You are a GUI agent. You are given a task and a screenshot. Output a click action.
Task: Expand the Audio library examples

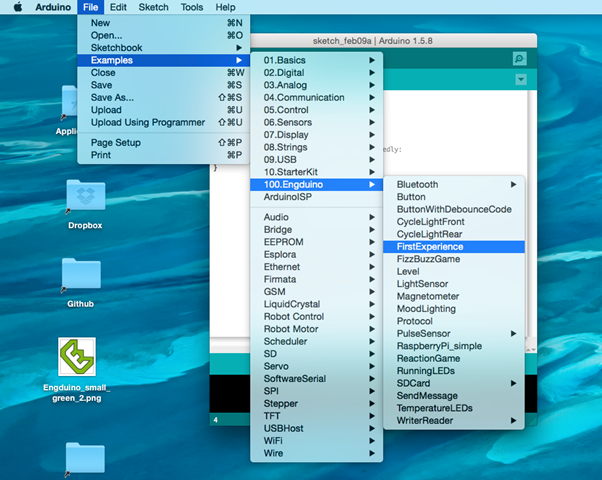tap(316, 217)
